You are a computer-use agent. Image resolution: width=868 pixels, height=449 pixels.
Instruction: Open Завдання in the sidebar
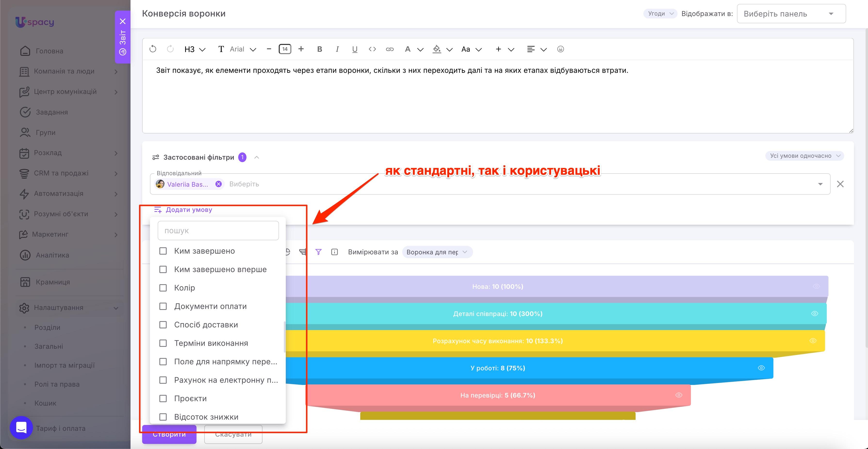[x=52, y=112]
